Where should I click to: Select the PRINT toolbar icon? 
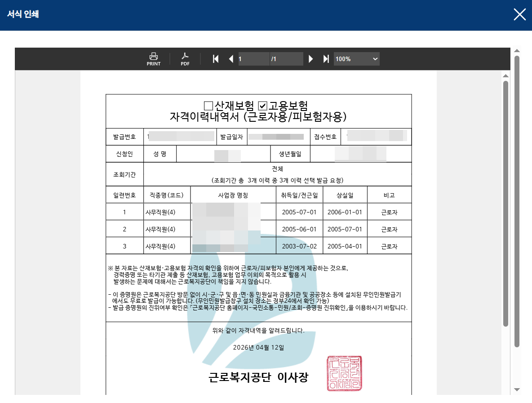(153, 59)
